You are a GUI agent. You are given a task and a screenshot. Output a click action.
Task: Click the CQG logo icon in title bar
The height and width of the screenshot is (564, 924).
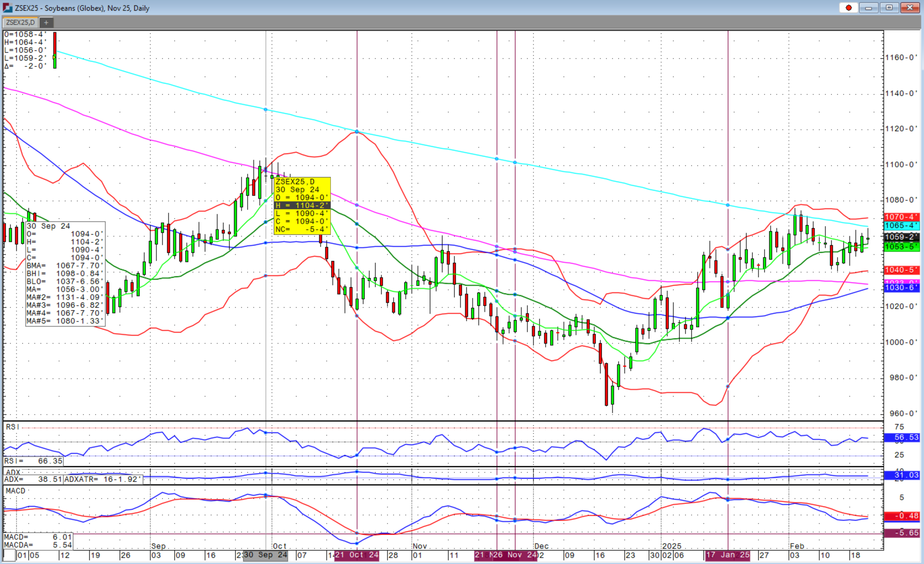[x=7, y=8]
